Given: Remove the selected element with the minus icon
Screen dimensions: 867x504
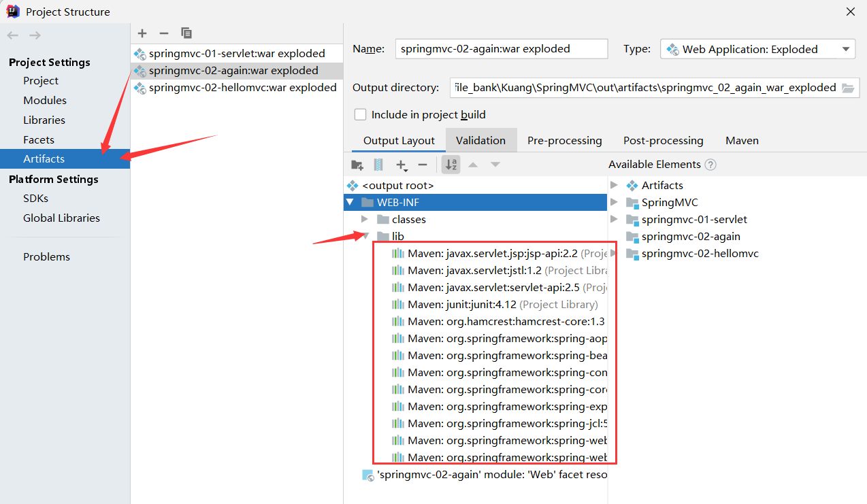Looking at the screenshot, I should pyautogui.click(x=423, y=164).
